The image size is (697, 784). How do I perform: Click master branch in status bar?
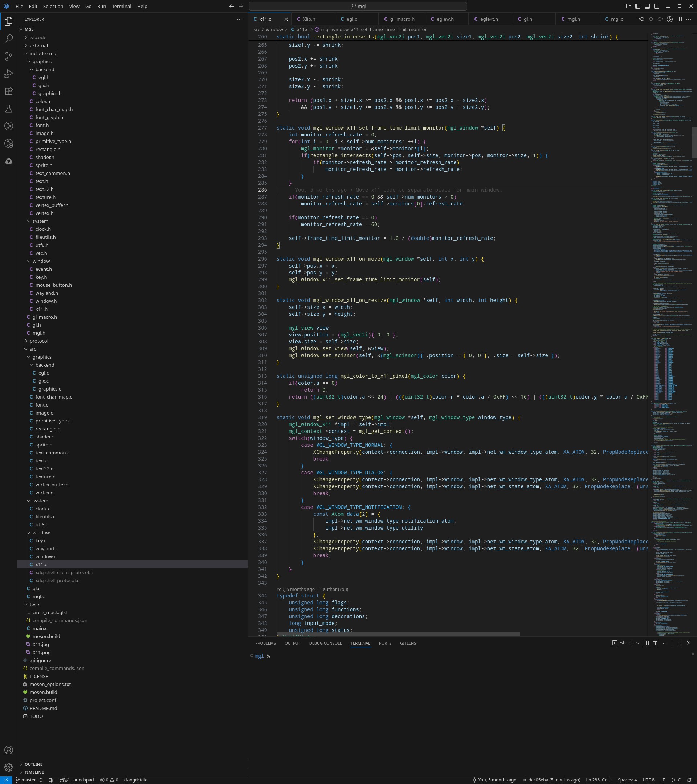(26, 780)
